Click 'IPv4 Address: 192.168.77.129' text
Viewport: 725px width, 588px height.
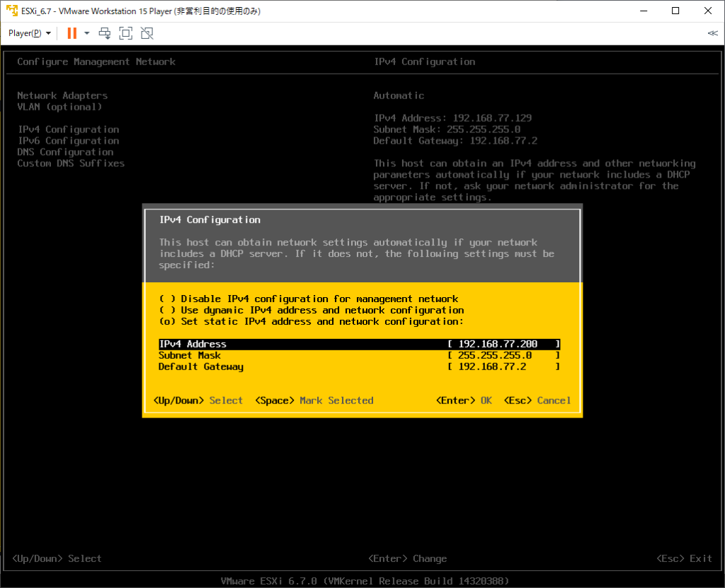tap(452, 118)
